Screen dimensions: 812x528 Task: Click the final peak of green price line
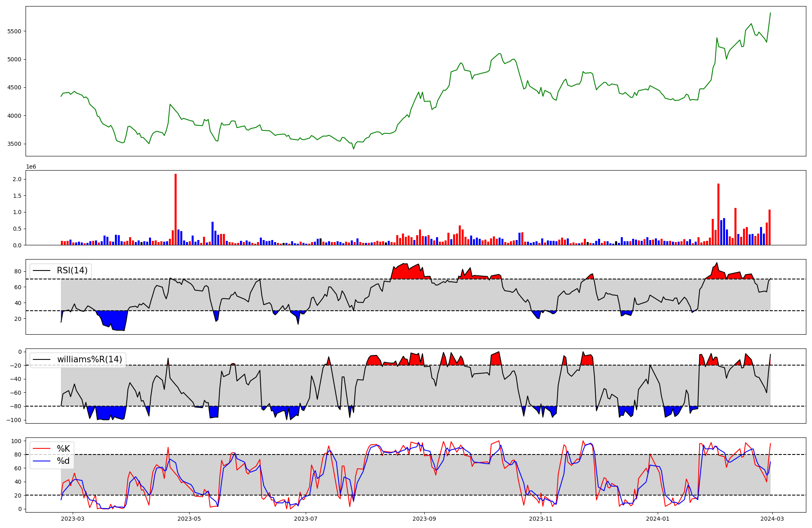point(770,13)
